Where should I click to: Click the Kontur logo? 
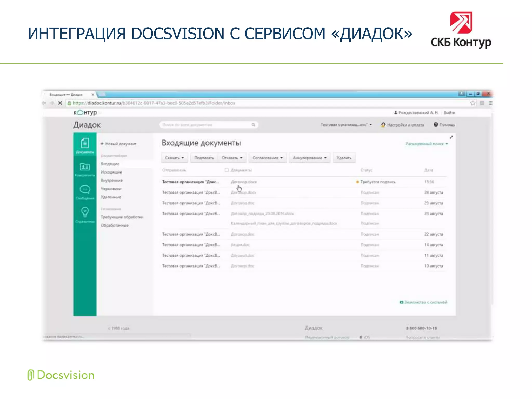click(x=85, y=112)
